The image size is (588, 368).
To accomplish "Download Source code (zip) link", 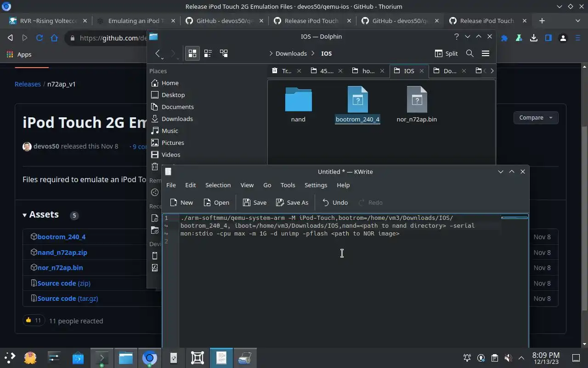I will (x=64, y=283).
